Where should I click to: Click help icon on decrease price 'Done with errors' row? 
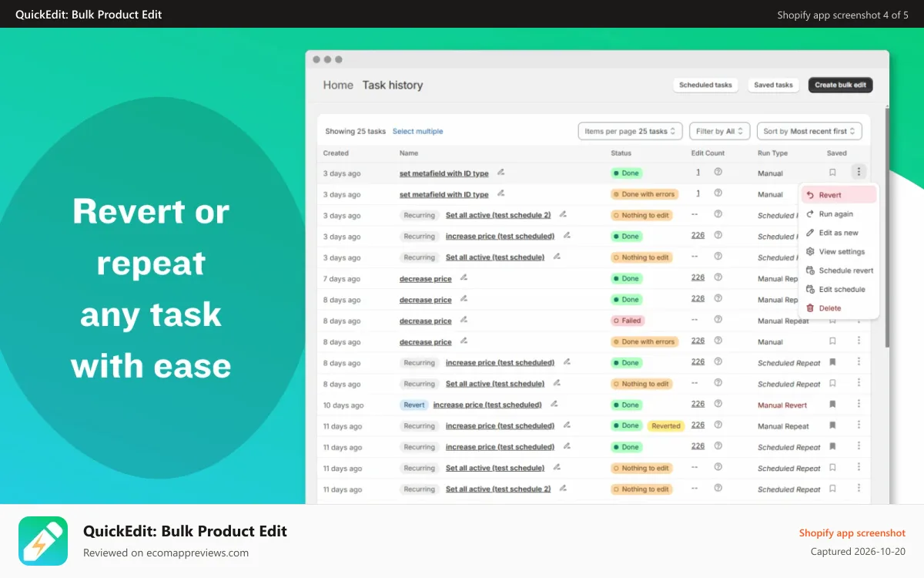tap(718, 341)
